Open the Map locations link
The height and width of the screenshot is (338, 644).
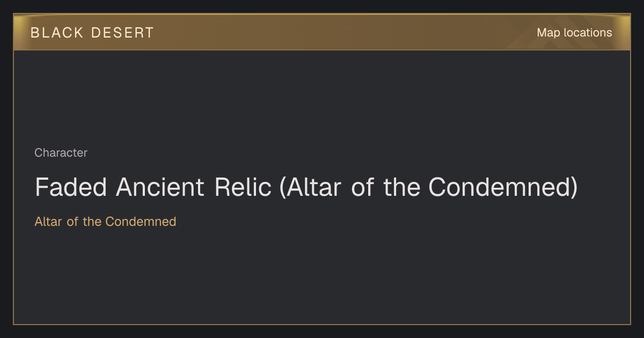(x=574, y=33)
